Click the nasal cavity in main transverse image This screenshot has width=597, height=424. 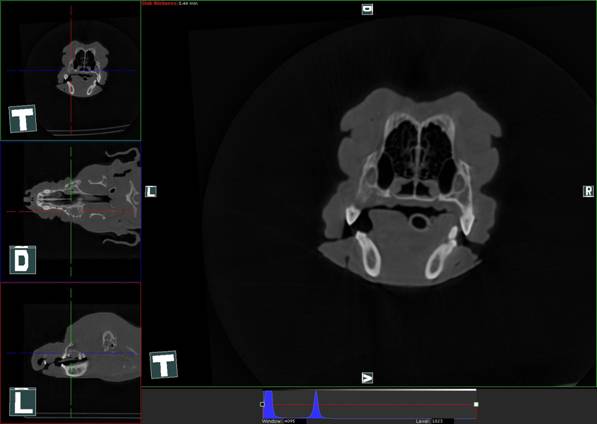419,150
